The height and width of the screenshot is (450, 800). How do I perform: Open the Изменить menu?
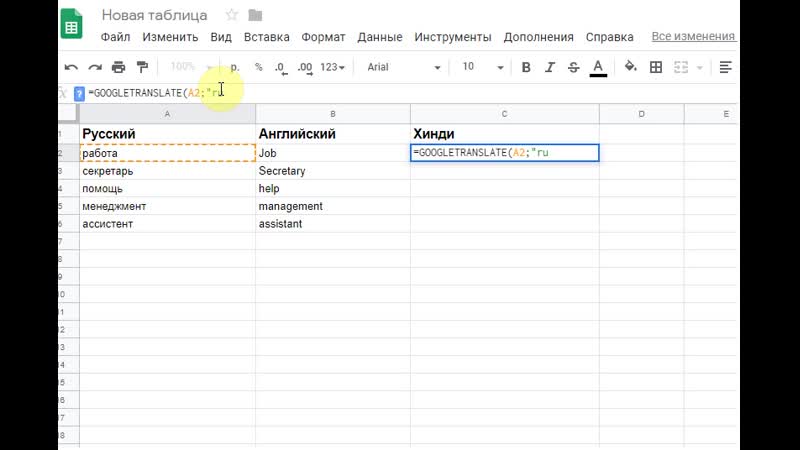170,37
